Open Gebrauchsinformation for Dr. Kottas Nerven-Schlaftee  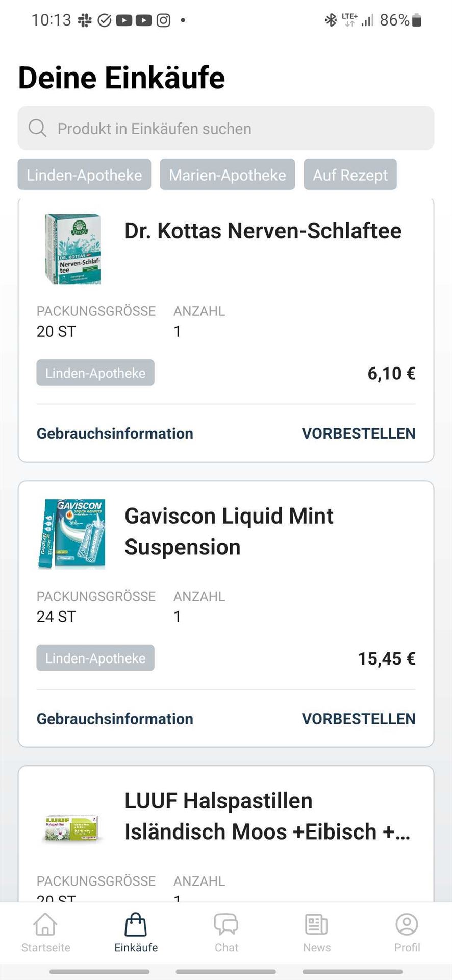115,433
